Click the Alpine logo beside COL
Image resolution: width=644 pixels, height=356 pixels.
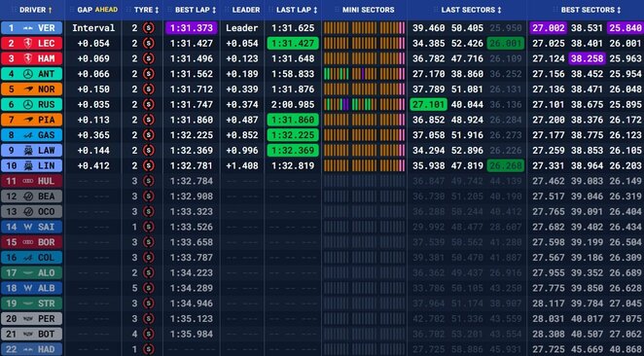coord(28,258)
